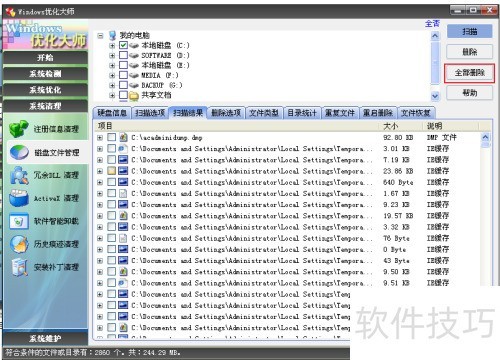Open the 系统优化 sidebar section
Viewport: 500px width, 360px height.
[x=45, y=90]
